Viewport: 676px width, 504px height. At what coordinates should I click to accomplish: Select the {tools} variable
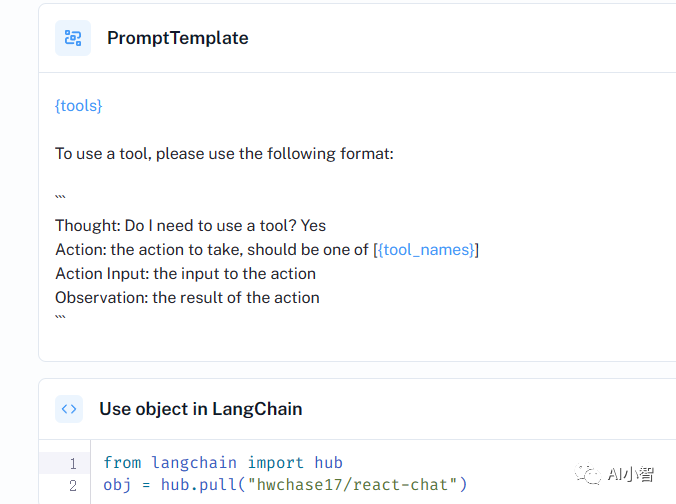pos(79,105)
